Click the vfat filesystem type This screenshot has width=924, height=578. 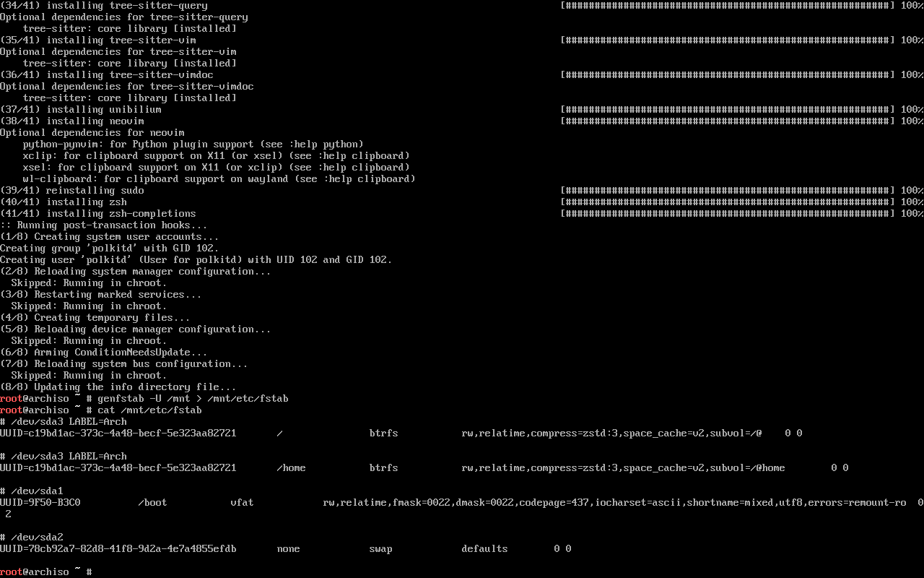pyautogui.click(x=242, y=502)
